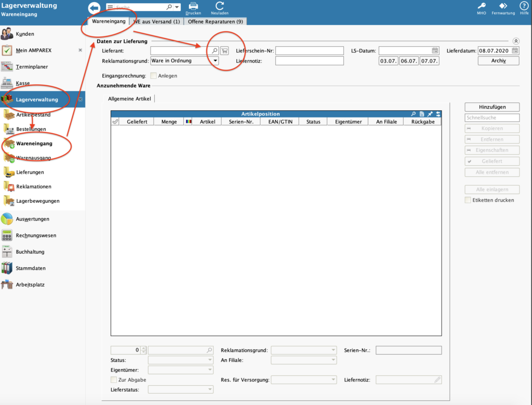Screen dimensions: 532x405
Task: Click the Lieferschein-Nr input field
Action: pyautogui.click(x=310, y=50)
